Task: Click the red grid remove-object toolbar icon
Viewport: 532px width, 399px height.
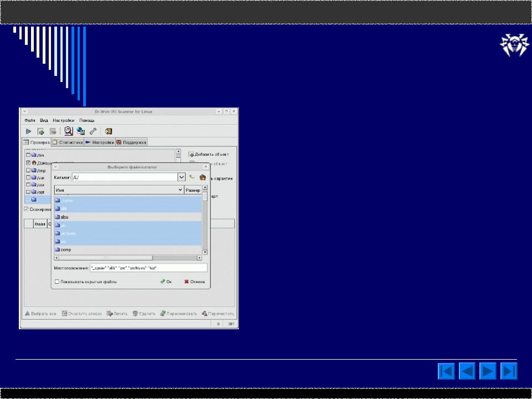Action: point(53,131)
